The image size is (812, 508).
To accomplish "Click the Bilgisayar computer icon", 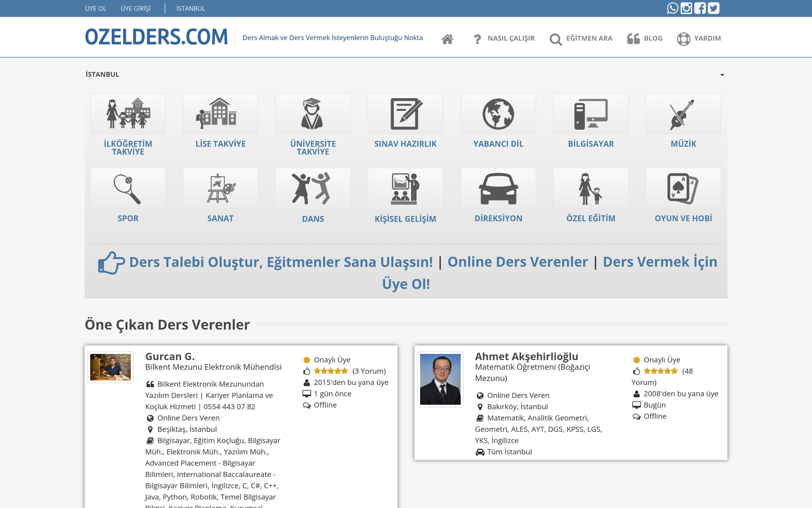I will (591, 113).
